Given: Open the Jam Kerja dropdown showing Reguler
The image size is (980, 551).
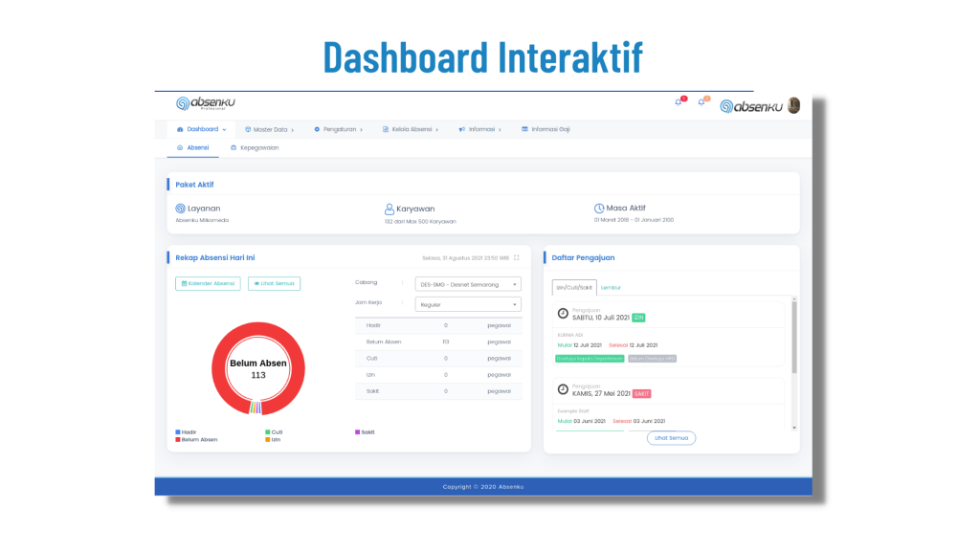Looking at the screenshot, I should [x=468, y=304].
